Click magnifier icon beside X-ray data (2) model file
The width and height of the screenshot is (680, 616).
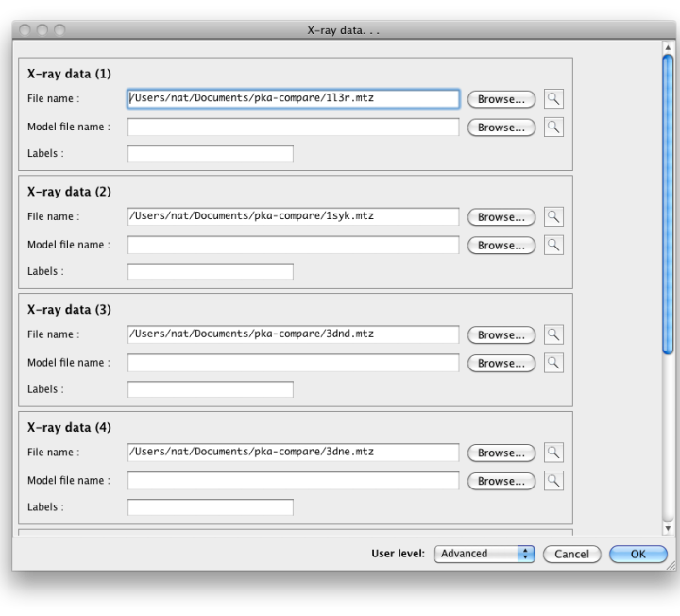coord(553,246)
